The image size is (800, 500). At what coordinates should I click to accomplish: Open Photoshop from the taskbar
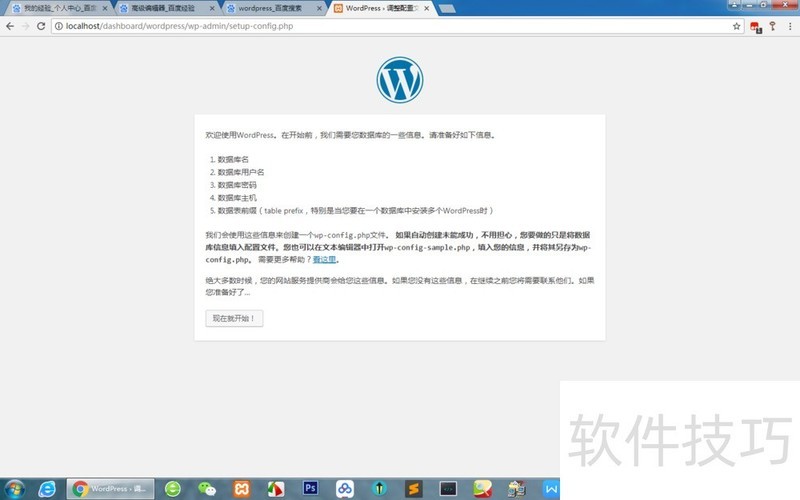coord(310,488)
